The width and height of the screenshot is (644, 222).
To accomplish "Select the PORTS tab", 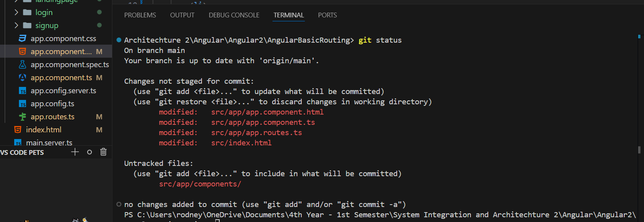I will click(327, 15).
